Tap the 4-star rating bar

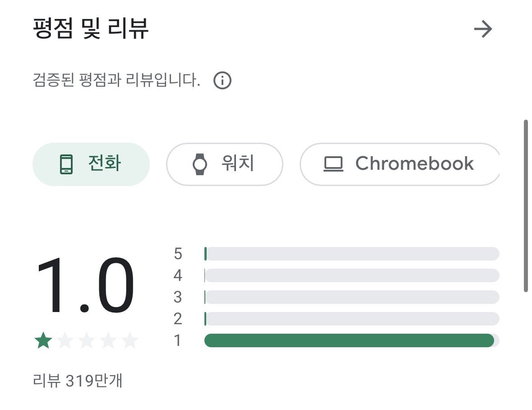tap(352, 275)
